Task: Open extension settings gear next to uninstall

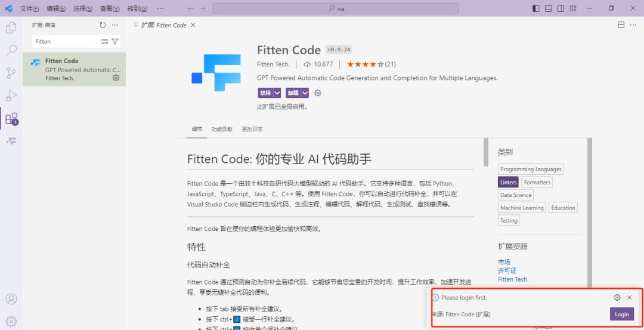Action: [x=317, y=93]
